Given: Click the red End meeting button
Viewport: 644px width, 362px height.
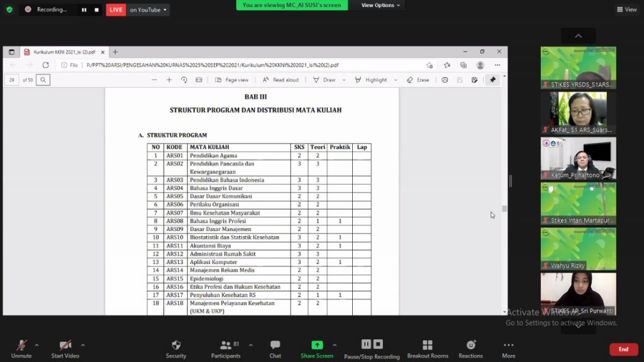Looking at the screenshot, I should coord(623,349).
